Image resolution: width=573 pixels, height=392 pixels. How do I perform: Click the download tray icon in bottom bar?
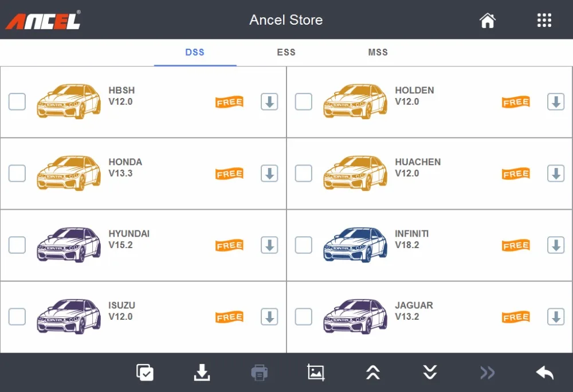pos(202,373)
